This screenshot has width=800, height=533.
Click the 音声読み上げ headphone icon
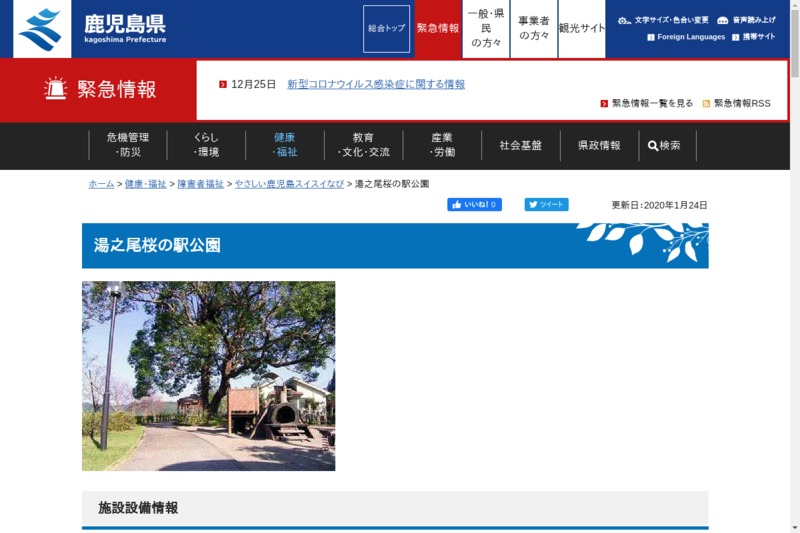[x=722, y=20]
